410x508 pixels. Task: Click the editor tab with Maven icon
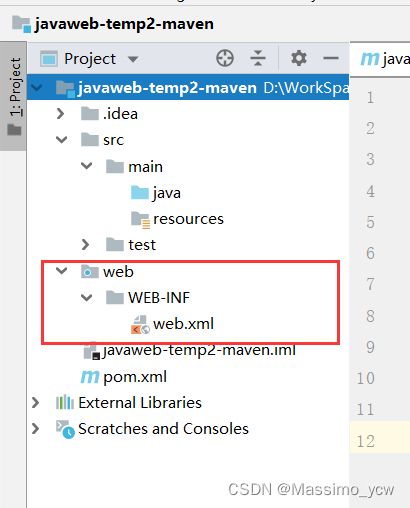(380, 59)
